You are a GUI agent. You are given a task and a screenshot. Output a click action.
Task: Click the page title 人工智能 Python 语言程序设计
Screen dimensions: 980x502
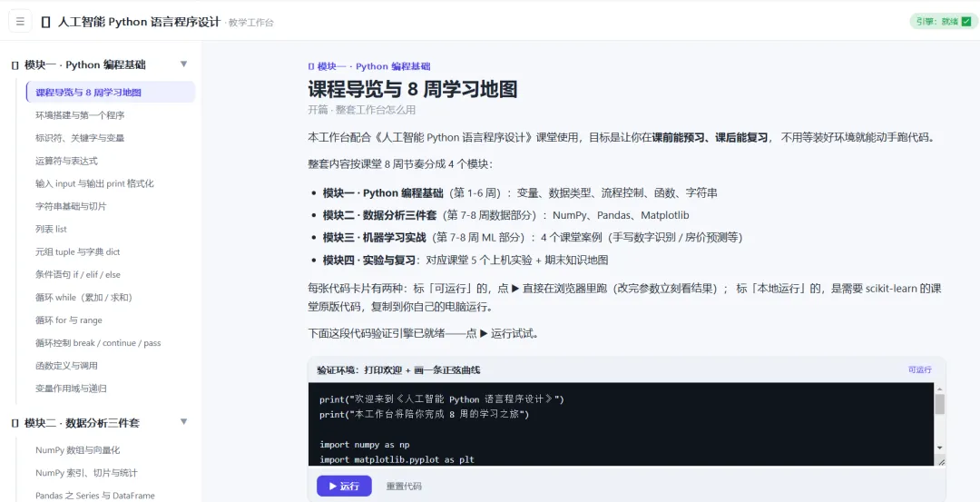139,22
